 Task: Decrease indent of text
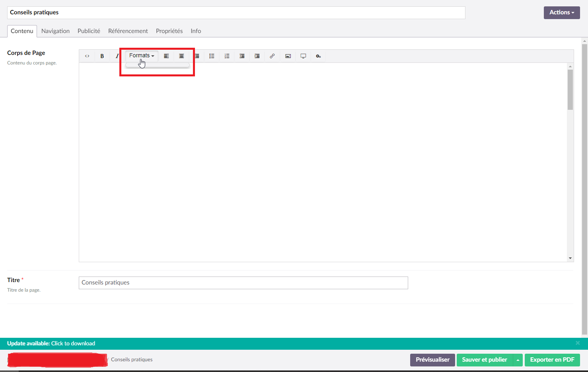point(242,56)
